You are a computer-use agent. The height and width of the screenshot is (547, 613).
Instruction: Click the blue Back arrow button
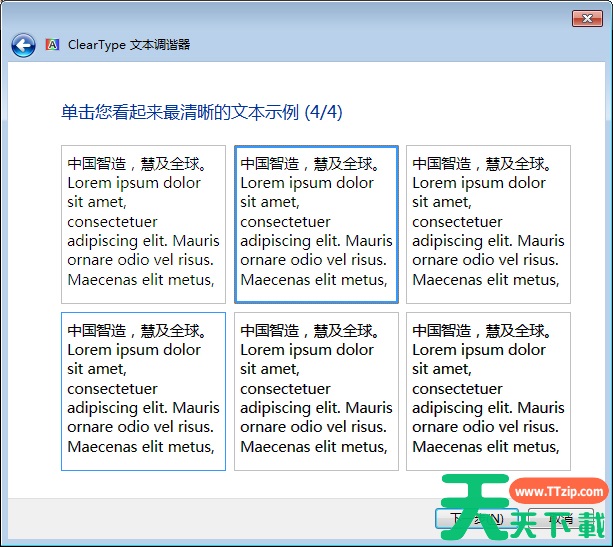[x=23, y=45]
